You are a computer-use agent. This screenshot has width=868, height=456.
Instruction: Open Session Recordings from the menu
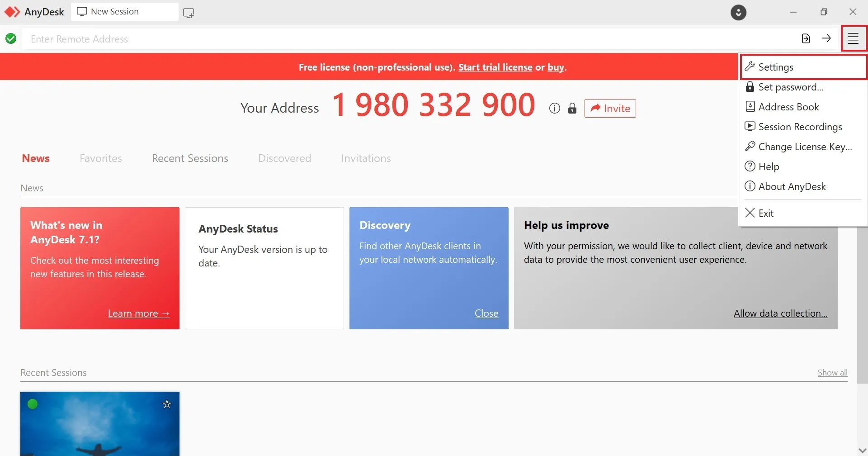tap(800, 127)
